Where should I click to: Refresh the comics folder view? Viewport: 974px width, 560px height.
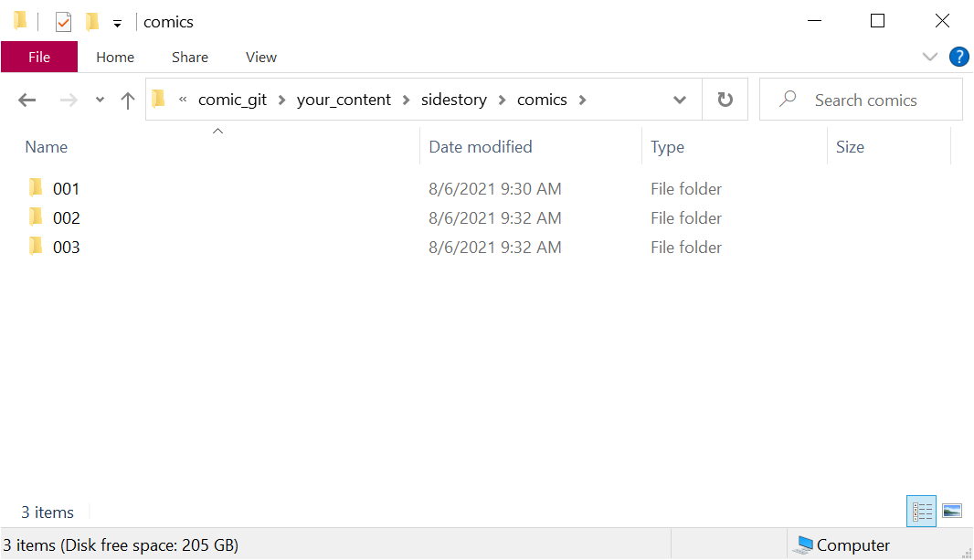pyautogui.click(x=725, y=100)
